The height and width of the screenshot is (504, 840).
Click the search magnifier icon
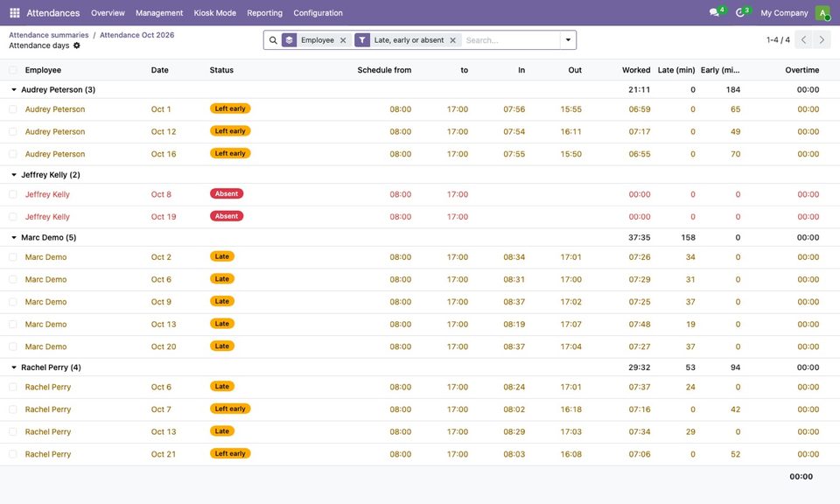(x=273, y=40)
